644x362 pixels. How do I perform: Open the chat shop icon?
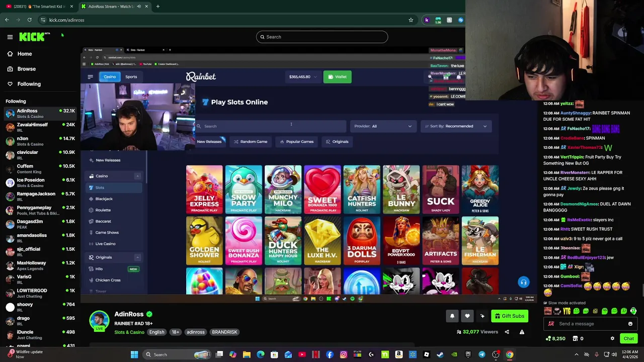[575, 338]
